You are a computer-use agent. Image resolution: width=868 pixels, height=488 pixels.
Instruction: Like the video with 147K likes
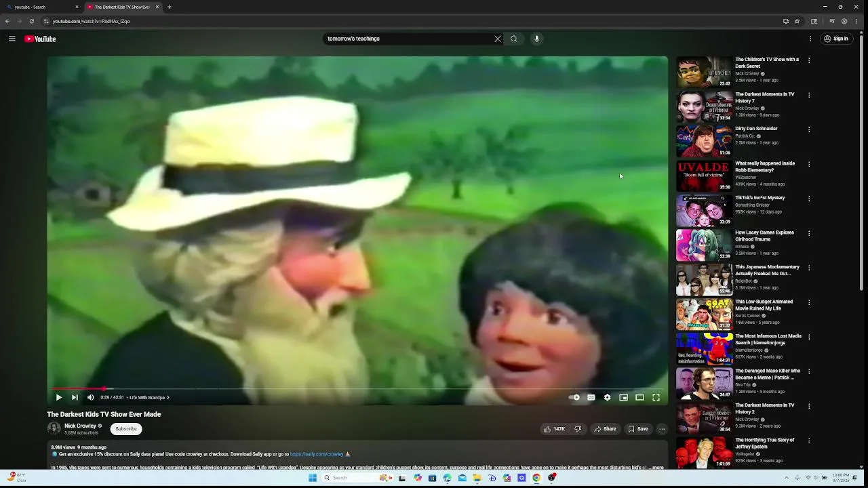pyautogui.click(x=554, y=429)
